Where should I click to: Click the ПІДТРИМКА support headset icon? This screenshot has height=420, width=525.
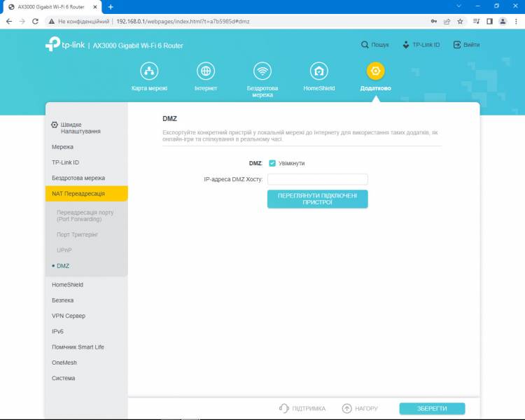pyautogui.click(x=283, y=408)
